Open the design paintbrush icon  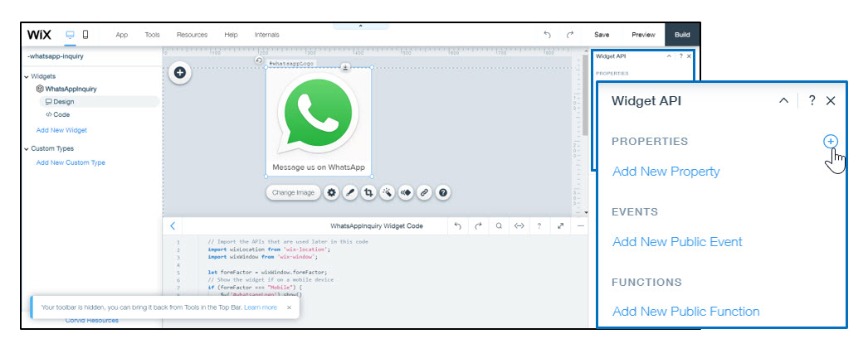coord(350,193)
